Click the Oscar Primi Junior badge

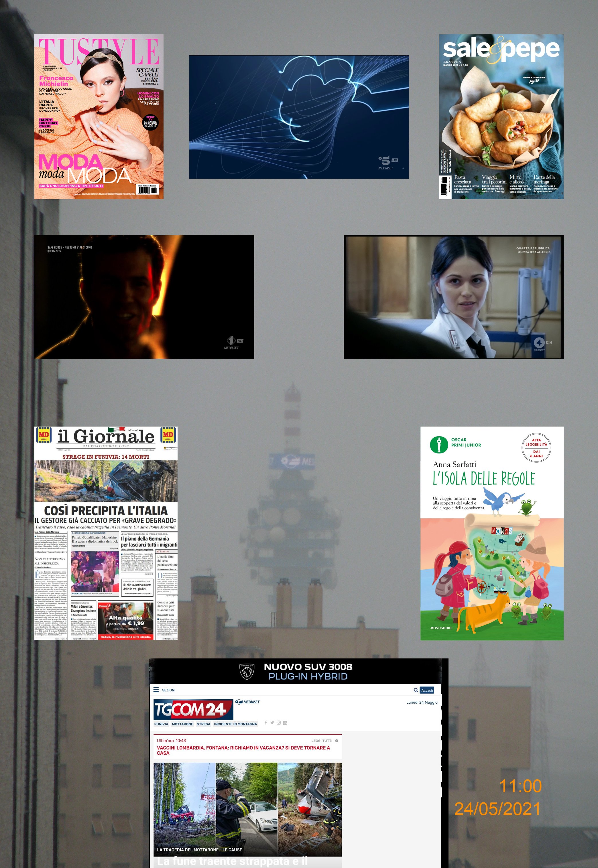click(455, 445)
